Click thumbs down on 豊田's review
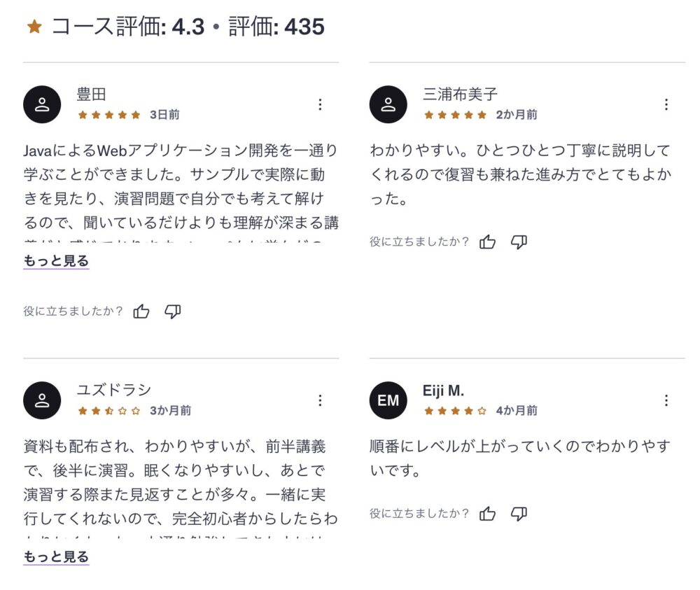700x590 pixels. pyautogui.click(x=173, y=311)
